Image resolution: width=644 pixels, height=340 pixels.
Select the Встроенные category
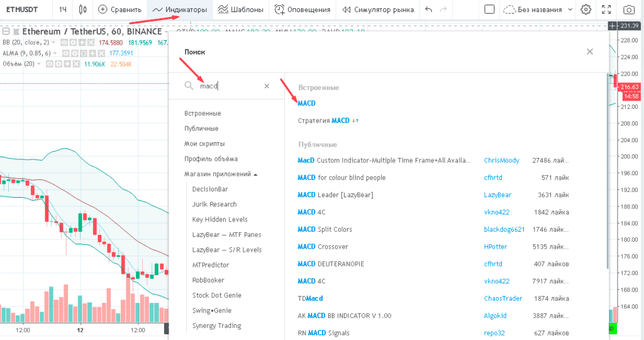point(203,113)
